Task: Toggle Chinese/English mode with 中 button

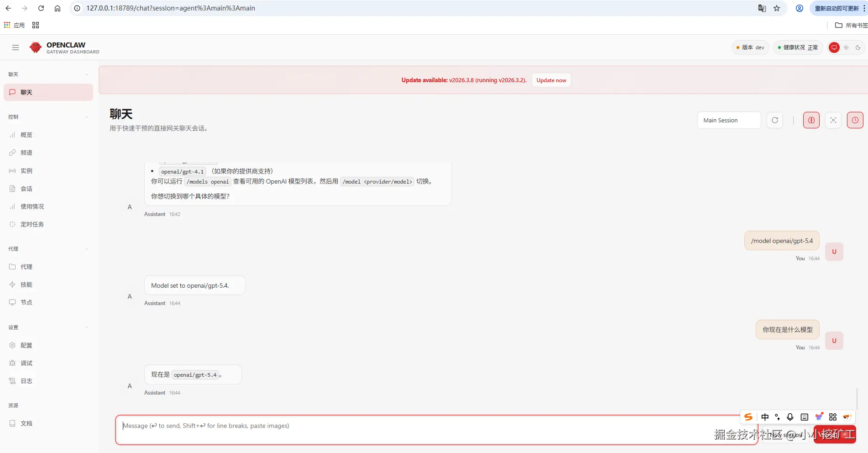Action: click(x=765, y=417)
